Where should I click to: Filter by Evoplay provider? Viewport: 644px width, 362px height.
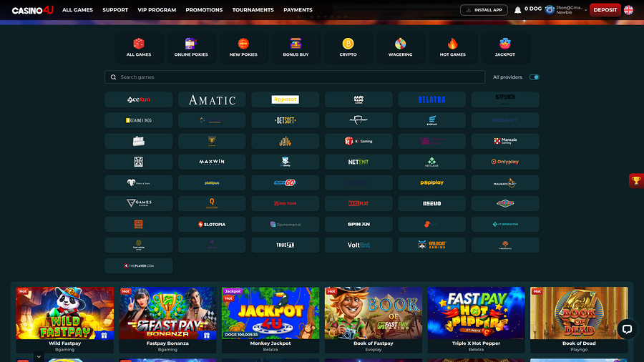coord(431,120)
